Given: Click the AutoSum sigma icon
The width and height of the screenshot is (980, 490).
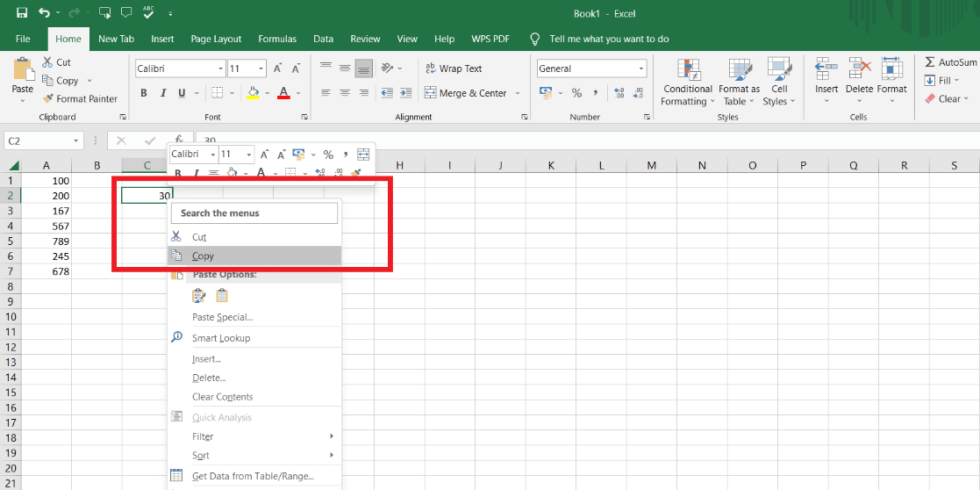Looking at the screenshot, I should coord(930,62).
